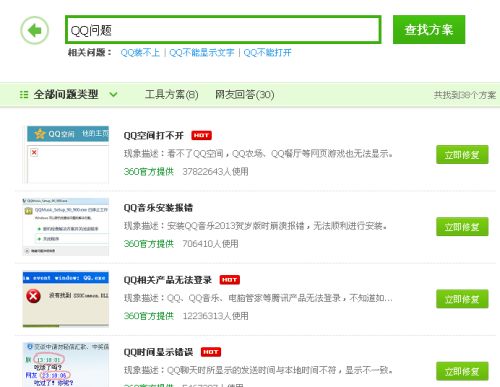500x387 pixels.
Task: Click 立即修复 for QQ时间显示错误
Action: 462,371
